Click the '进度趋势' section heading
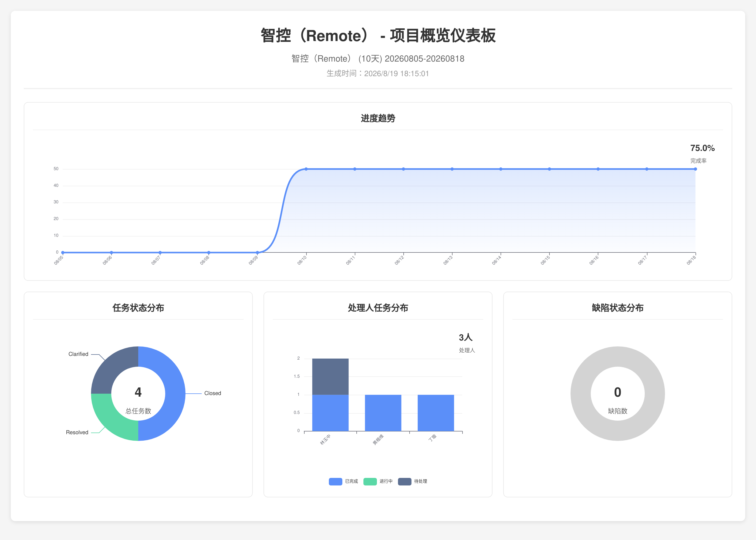The image size is (756, 540). [378, 118]
